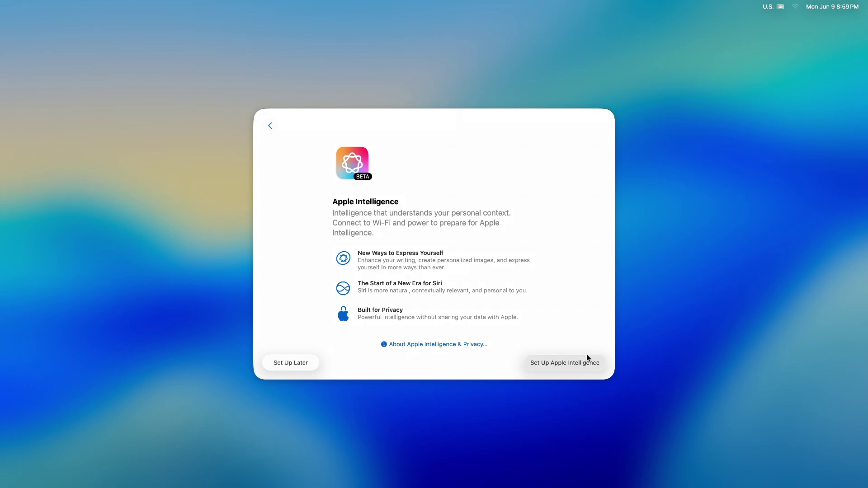
Task: Open the clock menu showing Mon Jun 9
Action: point(832,6)
